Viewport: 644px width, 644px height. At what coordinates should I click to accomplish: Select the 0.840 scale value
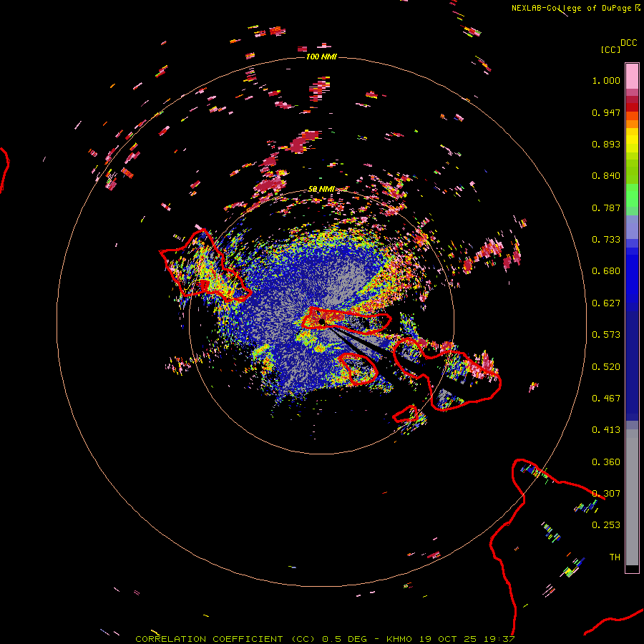606,176
